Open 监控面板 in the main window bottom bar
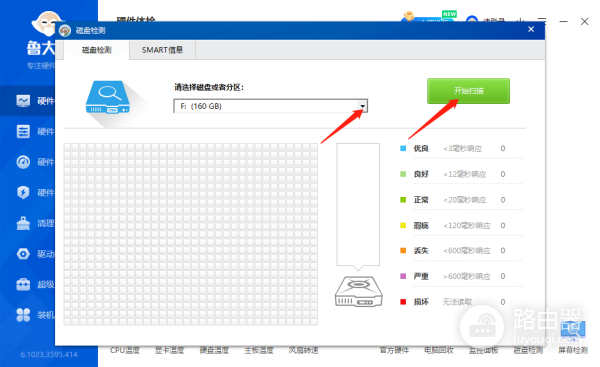The width and height of the screenshot is (600, 367). coord(484,350)
